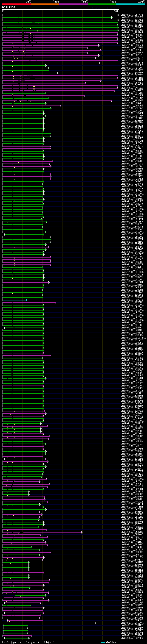The height and width of the screenshot is (644, 147).
Task: Click hit label UniRef100_A9PDI2
Action: click(132, 300)
